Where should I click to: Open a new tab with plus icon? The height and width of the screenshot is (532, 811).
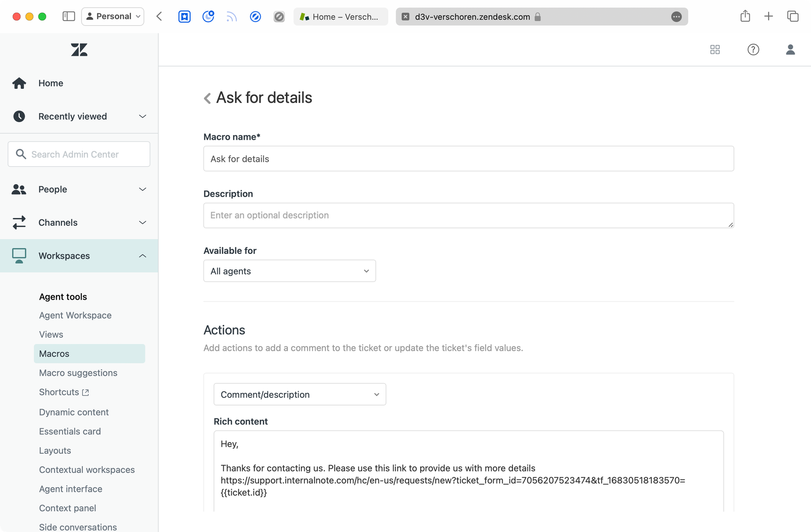click(768, 17)
